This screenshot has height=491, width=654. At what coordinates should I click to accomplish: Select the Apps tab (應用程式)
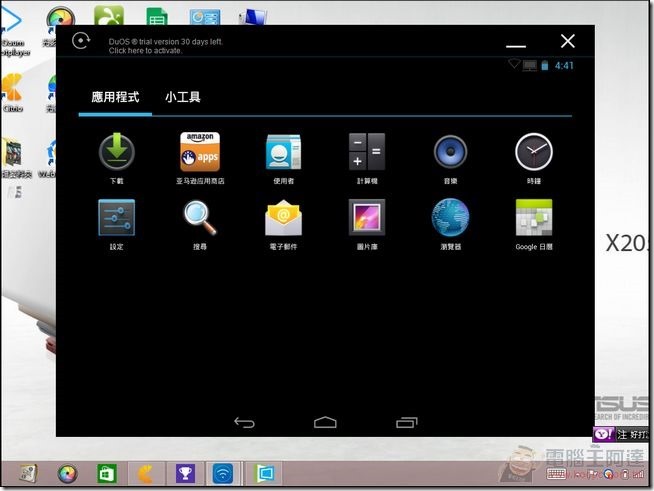(x=115, y=97)
